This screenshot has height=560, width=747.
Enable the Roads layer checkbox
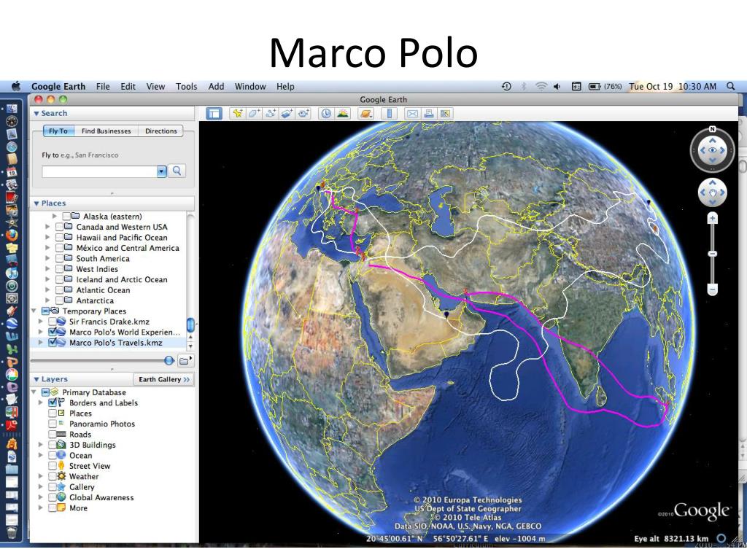pyautogui.click(x=53, y=434)
